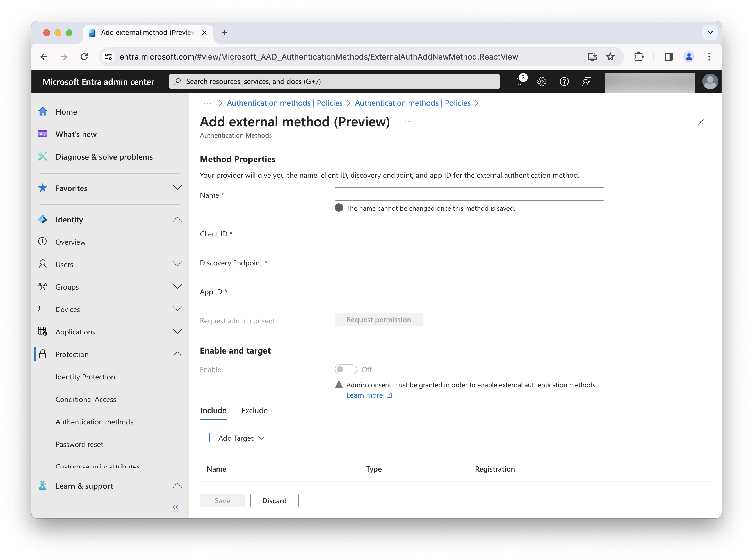This screenshot has width=753, height=560.
Task: Toggle the Enable authentication method switch
Action: (346, 369)
